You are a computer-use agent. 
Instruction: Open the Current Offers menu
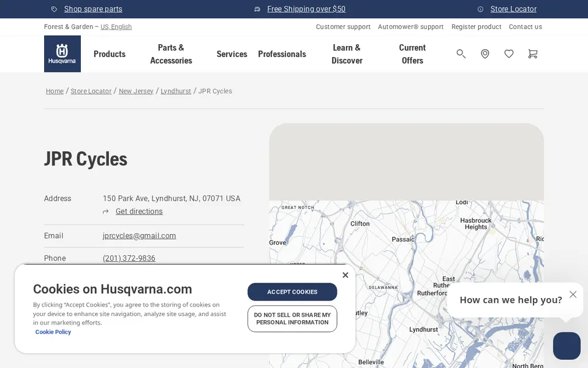click(x=412, y=54)
